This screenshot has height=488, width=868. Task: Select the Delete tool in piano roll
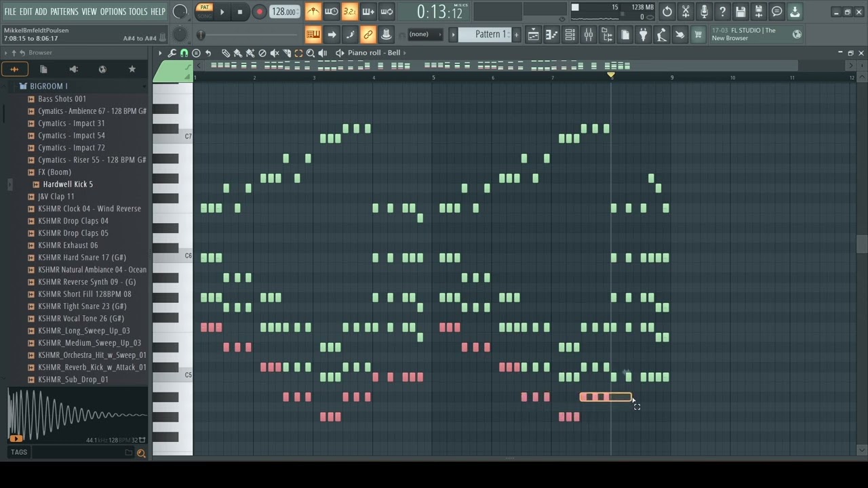click(262, 53)
